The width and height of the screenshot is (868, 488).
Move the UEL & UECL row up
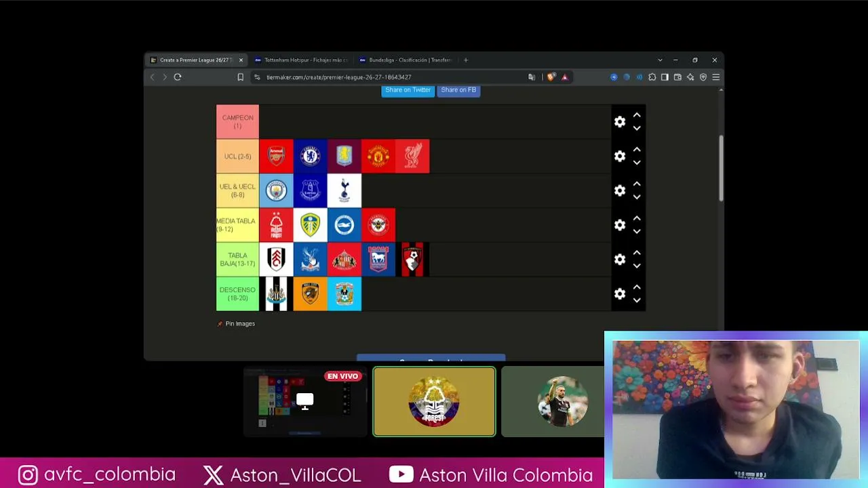[637, 184]
